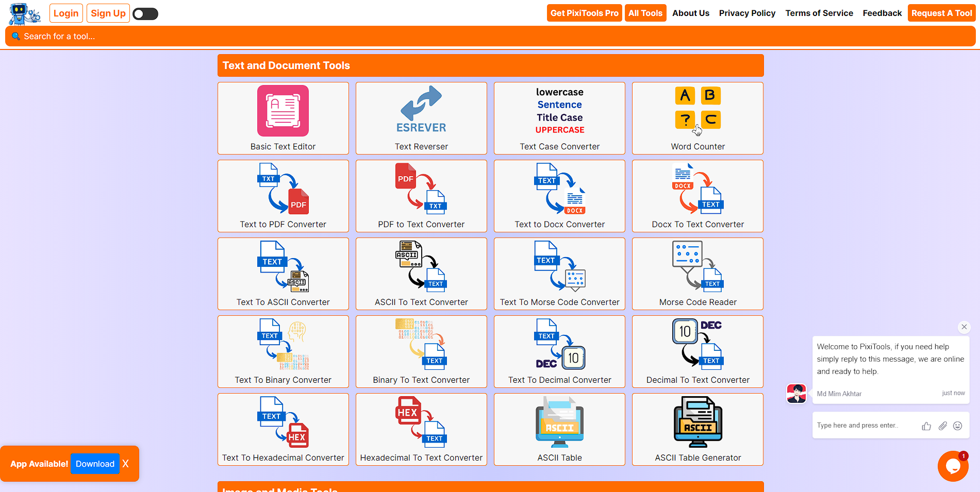Click the attachment paperclip icon in chat
The image size is (980, 492).
point(942,426)
